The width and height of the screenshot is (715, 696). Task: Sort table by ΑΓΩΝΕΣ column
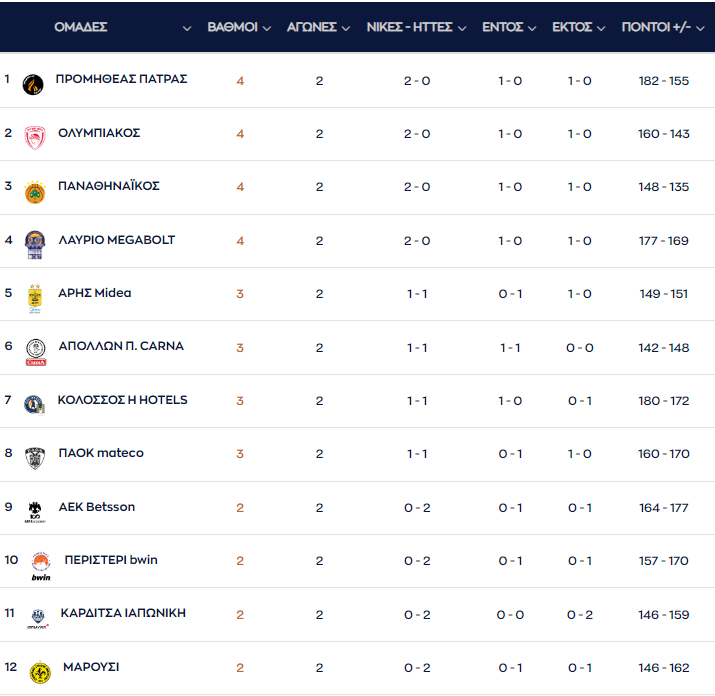[318, 27]
